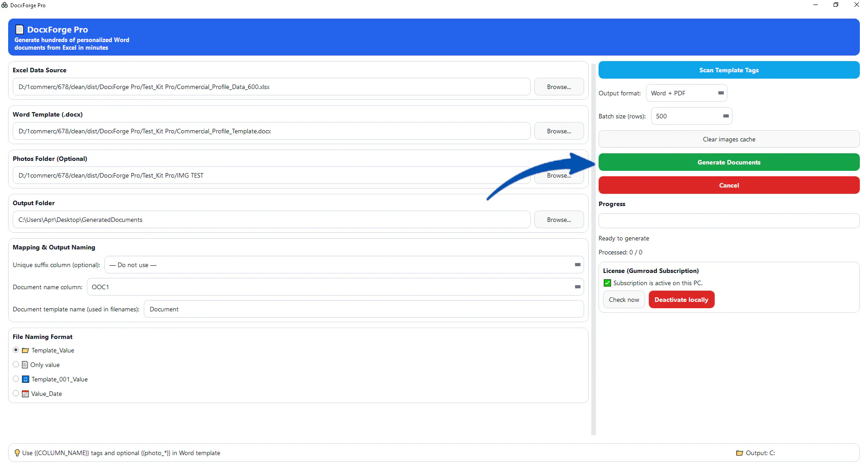Click the 'Output: C:' status bar text

pyautogui.click(x=760, y=453)
